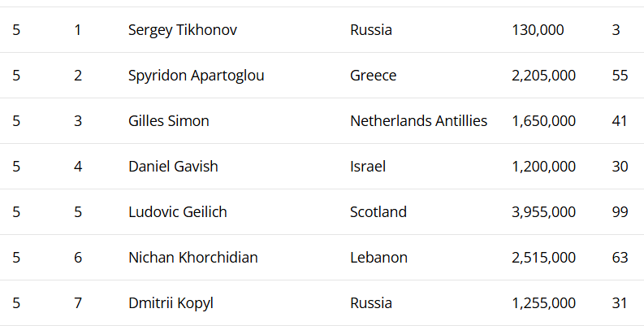Image resolution: width=644 pixels, height=326 pixels.
Task: Click the Israel country cell
Action: tap(367, 167)
